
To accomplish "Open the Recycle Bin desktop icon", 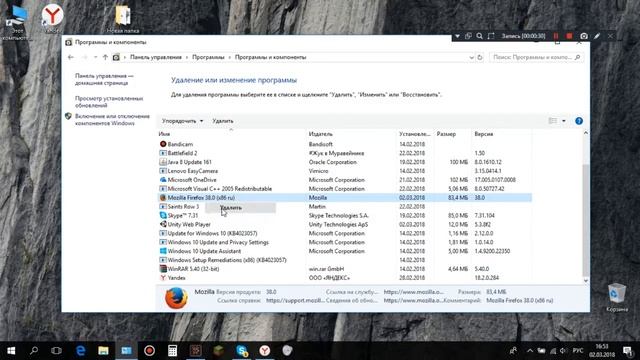I will coord(617,297).
